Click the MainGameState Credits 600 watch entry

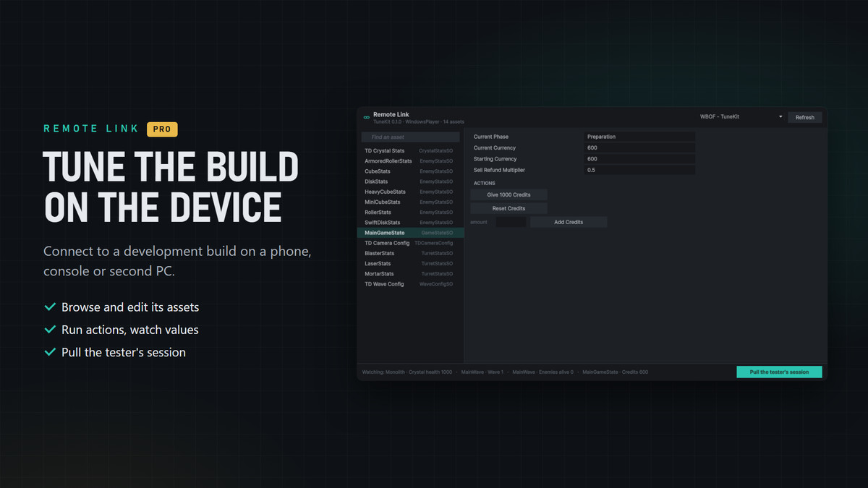616,372
